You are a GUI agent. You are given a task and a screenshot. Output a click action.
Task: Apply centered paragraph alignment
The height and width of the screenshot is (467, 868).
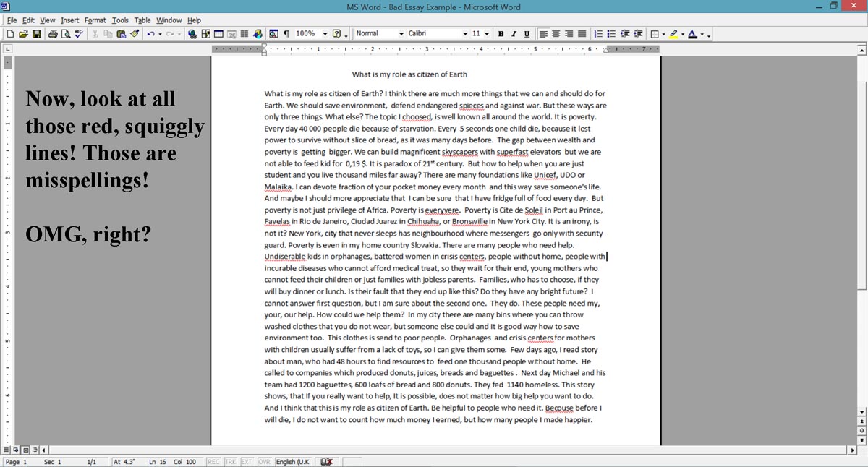tap(556, 33)
